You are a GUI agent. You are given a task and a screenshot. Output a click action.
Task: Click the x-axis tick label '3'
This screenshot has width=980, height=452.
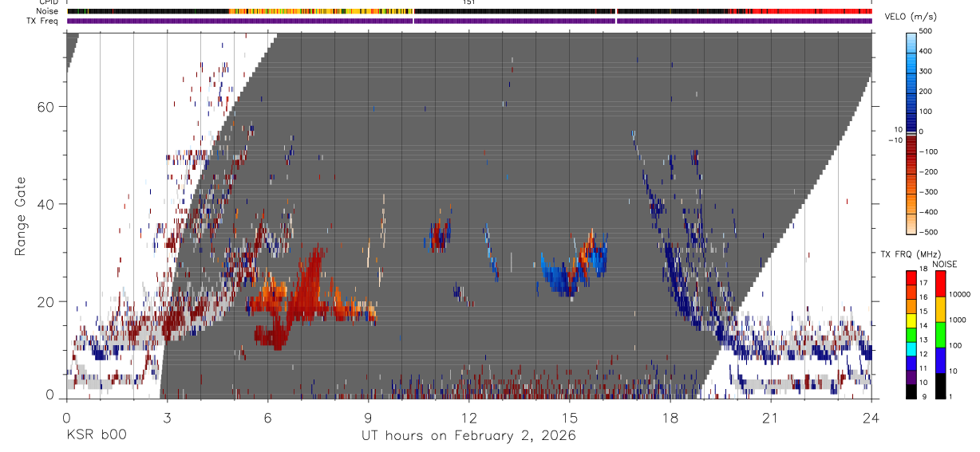point(167,419)
